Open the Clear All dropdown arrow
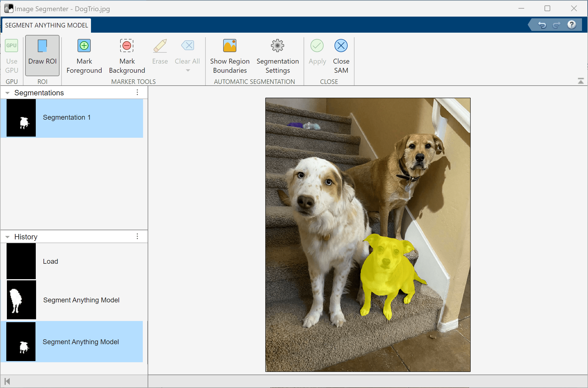The width and height of the screenshot is (588, 388). click(188, 70)
